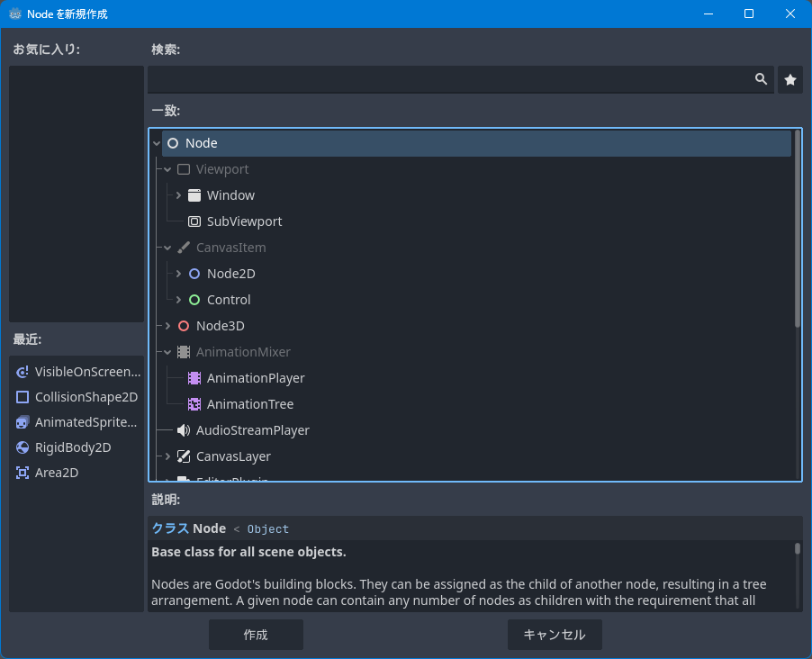Click the AnimationMixer film icon
The width and height of the screenshot is (812, 659).
pos(184,352)
